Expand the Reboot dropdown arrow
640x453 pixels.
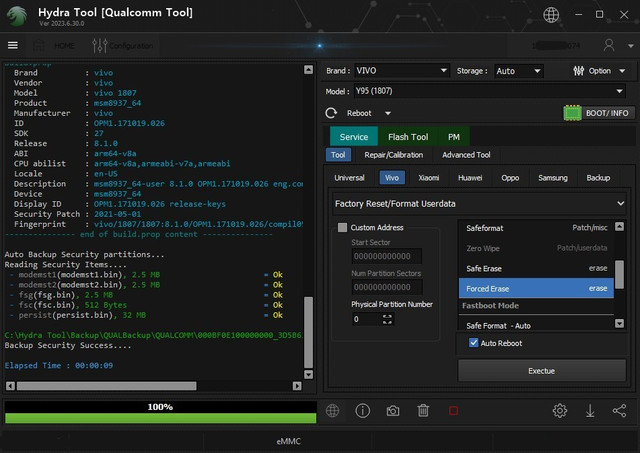[x=388, y=113]
